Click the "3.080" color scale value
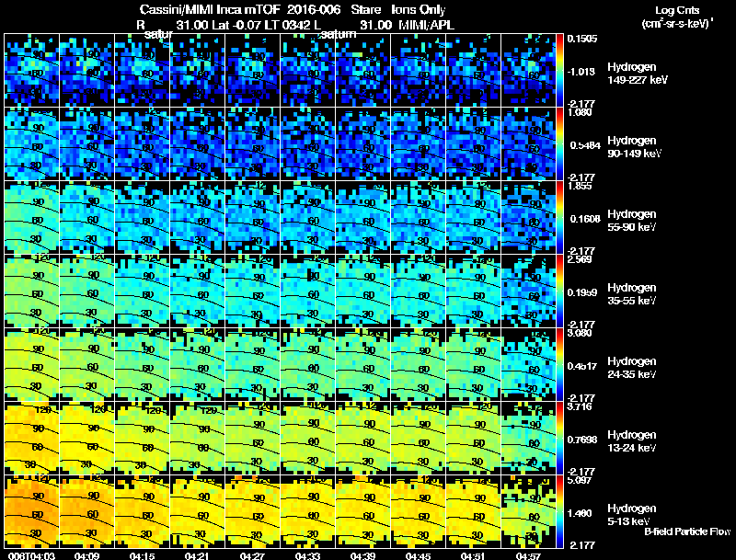This screenshot has height=560, width=736. (580, 334)
